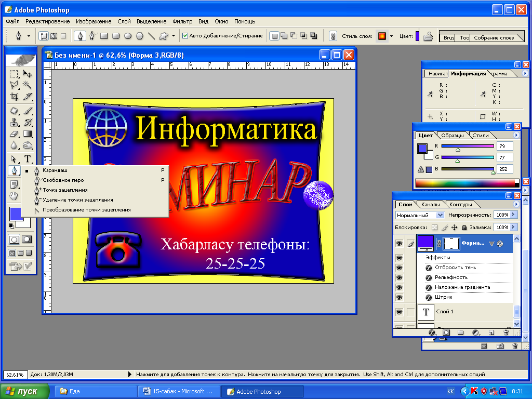Viewport: 532px width, 399px height.
Task: Click the new layer set folder icon
Action: [460, 332]
